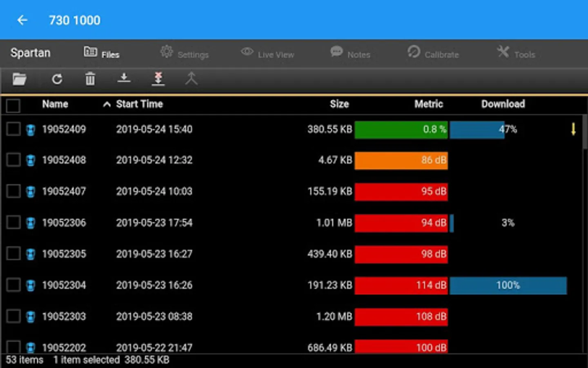Click the green 0.8 % metric bar

click(401, 130)
